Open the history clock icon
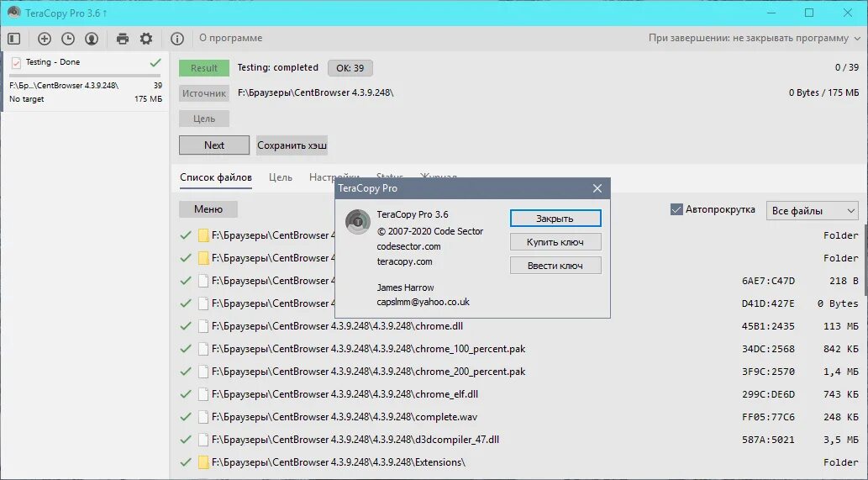The height and width of the screenshot is (480, 868). (67, 38)
